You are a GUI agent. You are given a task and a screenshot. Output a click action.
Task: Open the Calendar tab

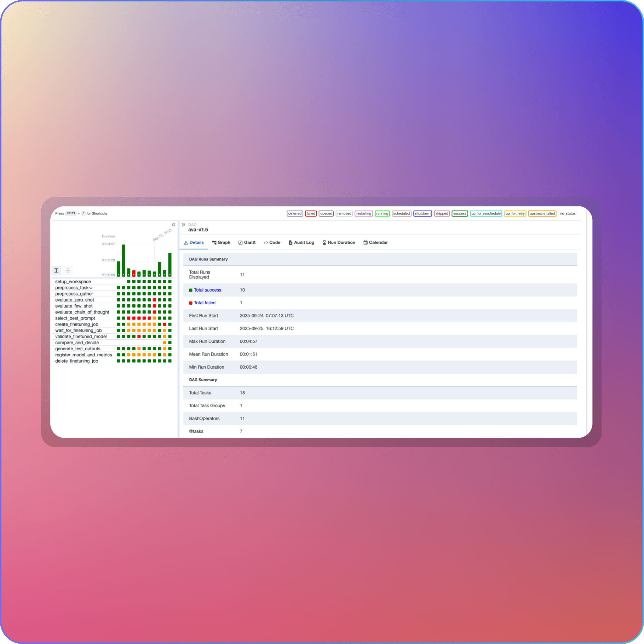point(375,242)
